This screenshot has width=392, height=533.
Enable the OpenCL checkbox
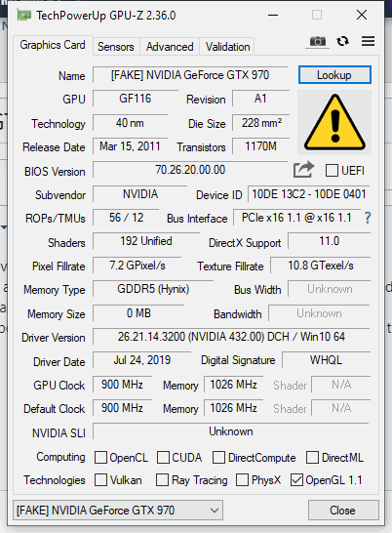click(100, 458)
